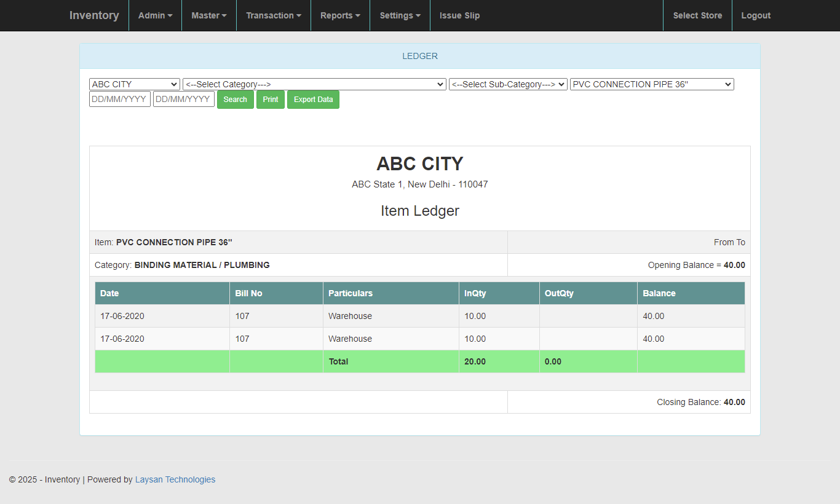Expand the Settings menu
The width and height of the screenshot is (840, 504).
coord(400,15)
